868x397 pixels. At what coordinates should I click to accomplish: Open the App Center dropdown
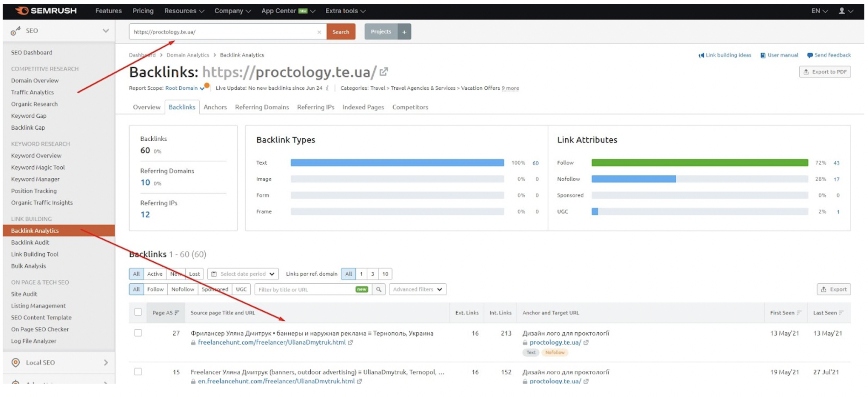[x=288, y=11]
